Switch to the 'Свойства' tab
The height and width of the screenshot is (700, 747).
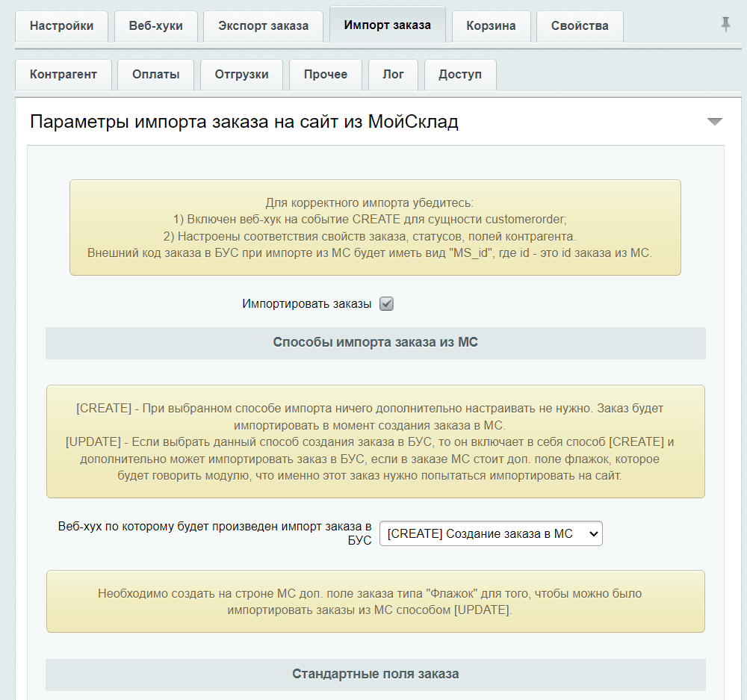[x=580, y=26]
